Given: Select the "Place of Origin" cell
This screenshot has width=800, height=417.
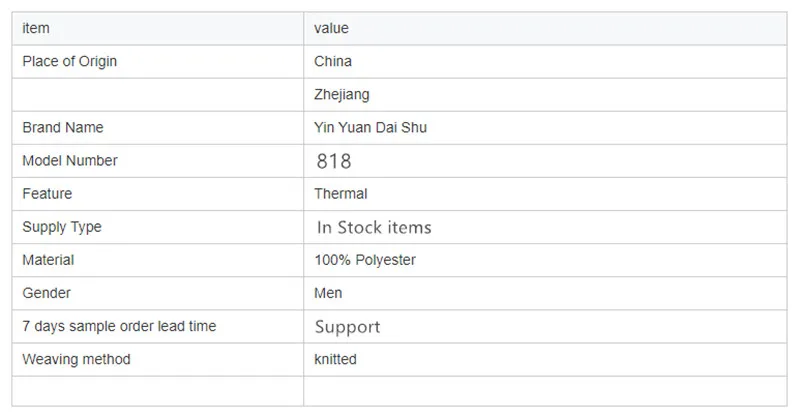Looking at the screenshot, I should click(x=70, y=61).
